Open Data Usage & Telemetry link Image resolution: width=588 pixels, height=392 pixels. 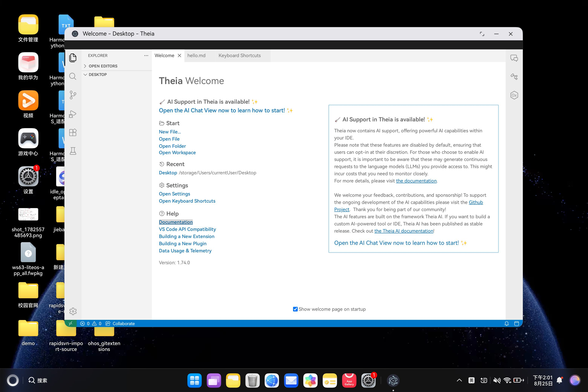[185, 251]
